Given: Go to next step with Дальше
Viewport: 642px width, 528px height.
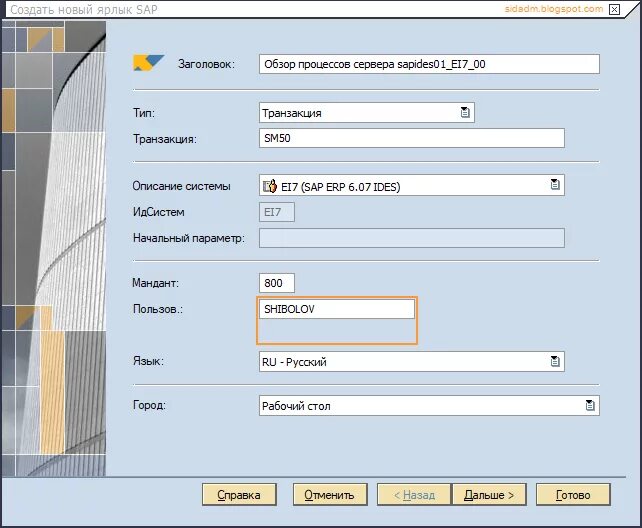Looking at the screenshot, I should 489,494.
